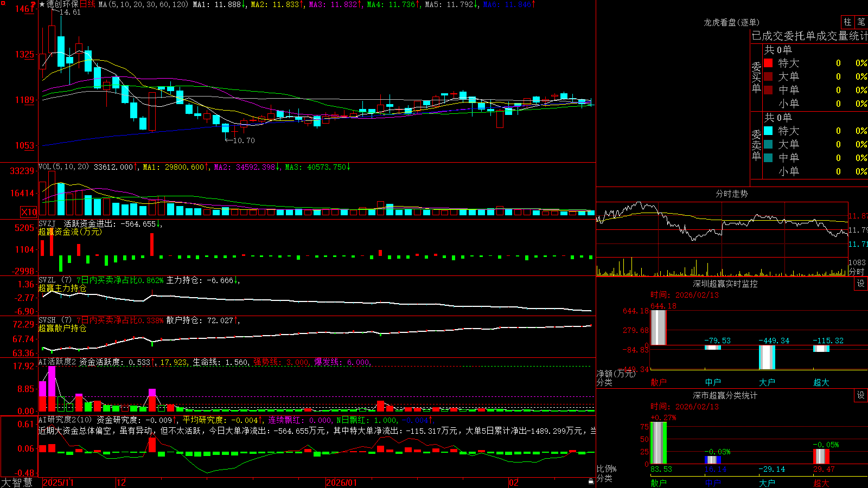This screenshot has width=868, height=488.
Task: Open settings 设 for 深圳超赢实时监控
Action: coord(861,284)
